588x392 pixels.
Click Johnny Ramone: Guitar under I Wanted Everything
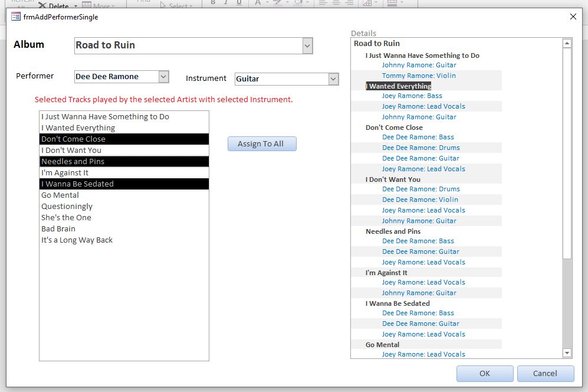[419, 117]
